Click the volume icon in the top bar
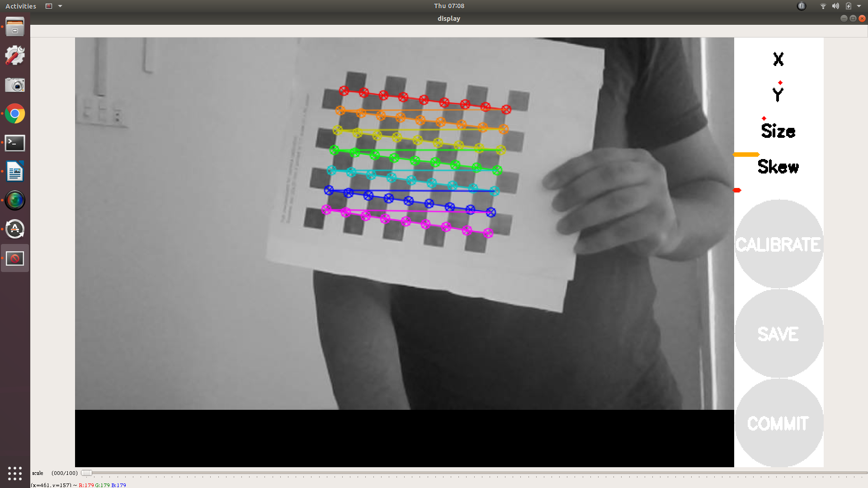The image size is (868, 488). point(835,6)
